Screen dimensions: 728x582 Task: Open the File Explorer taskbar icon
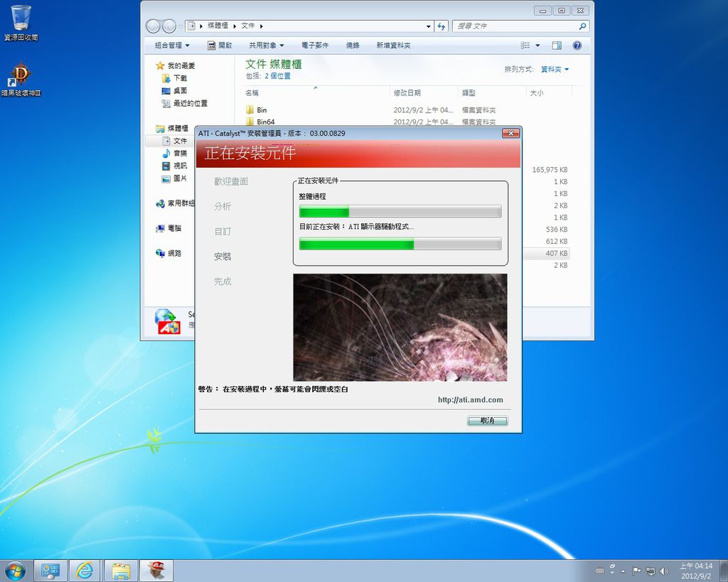[120, 571]
